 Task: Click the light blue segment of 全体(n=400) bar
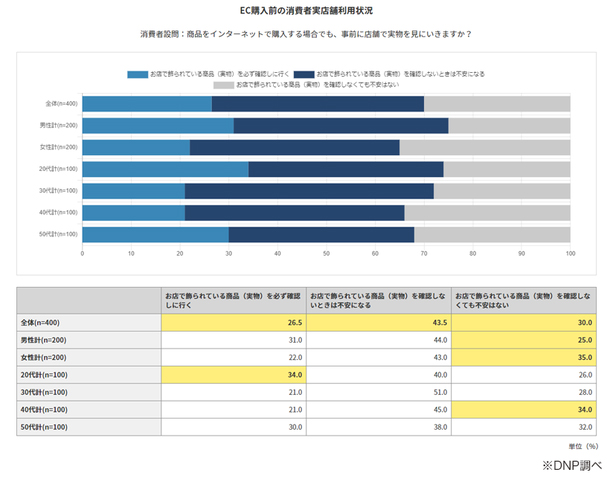pyautogui.click(x=147, y=103)
